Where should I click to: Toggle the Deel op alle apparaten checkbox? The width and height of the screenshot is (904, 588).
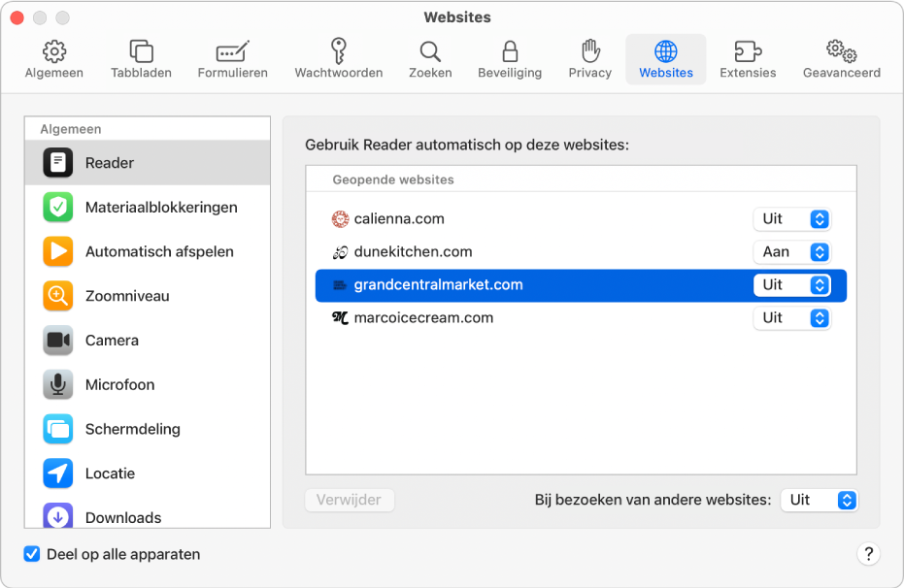point(32,554)
